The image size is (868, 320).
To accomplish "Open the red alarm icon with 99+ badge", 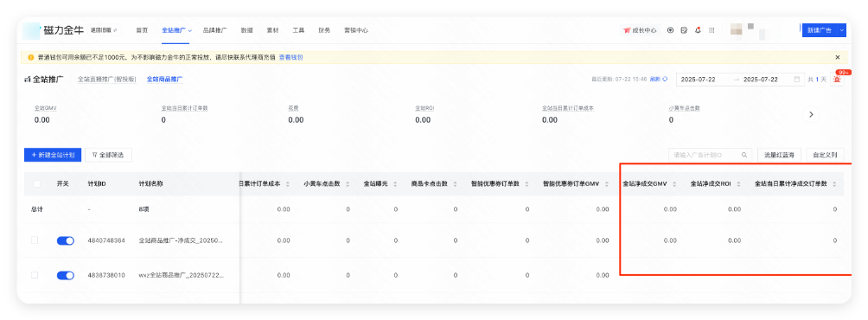I will (x=838, y=80).
